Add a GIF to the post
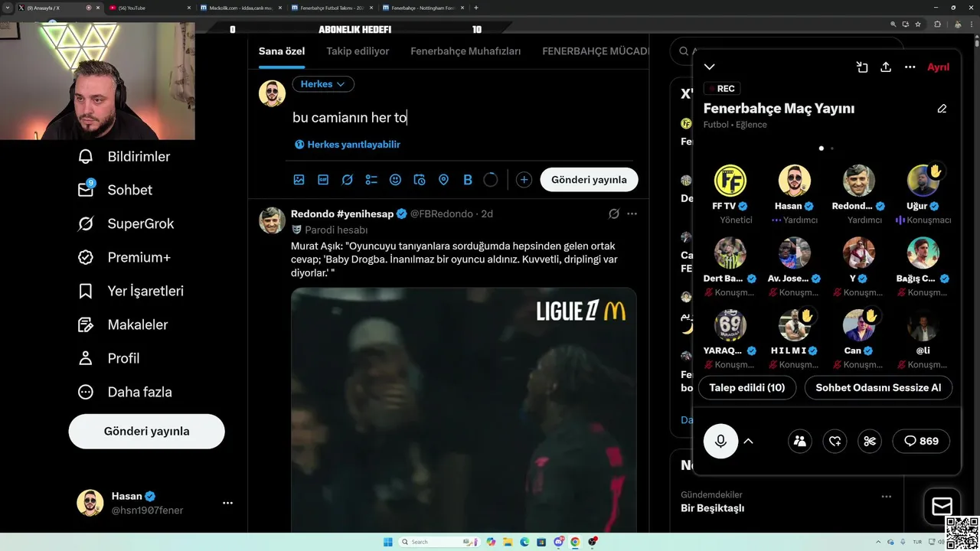 click(x=323, y=180)
